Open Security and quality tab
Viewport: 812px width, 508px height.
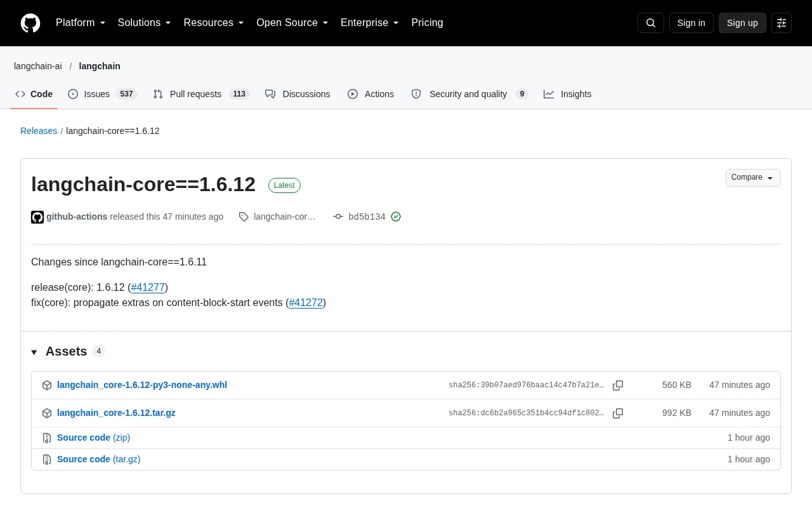pyautogui.click(x=469, y=94)
